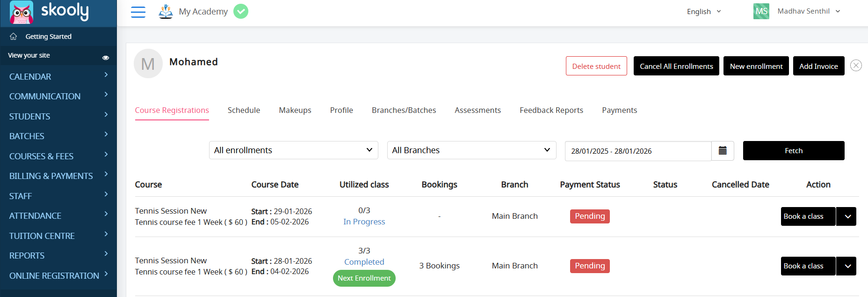
Task: Switch to the Payments tab
Action: (x=619, y=110)
